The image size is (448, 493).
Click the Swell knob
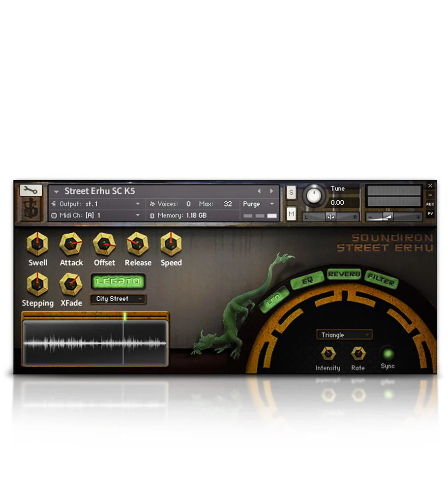(x=37, y=244)
